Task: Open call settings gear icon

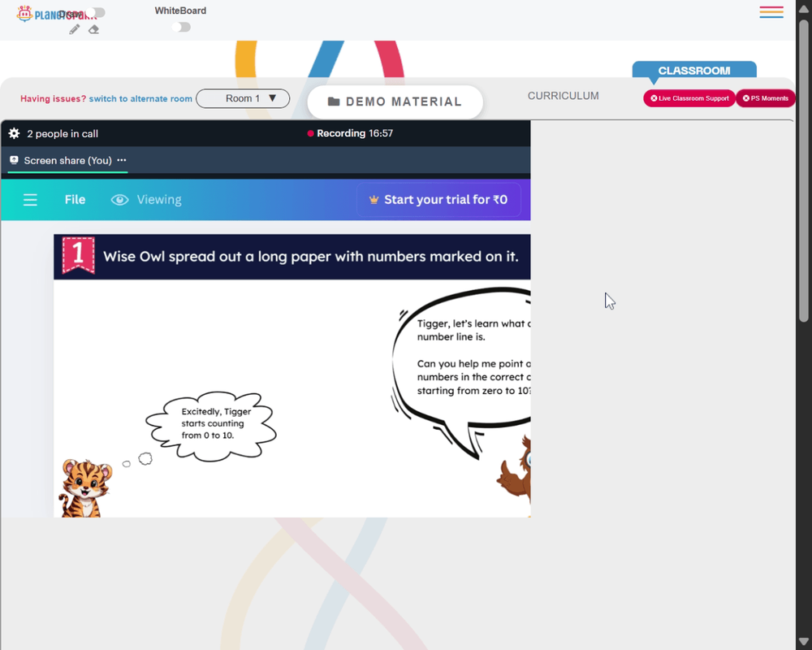Action: point(14,134)
